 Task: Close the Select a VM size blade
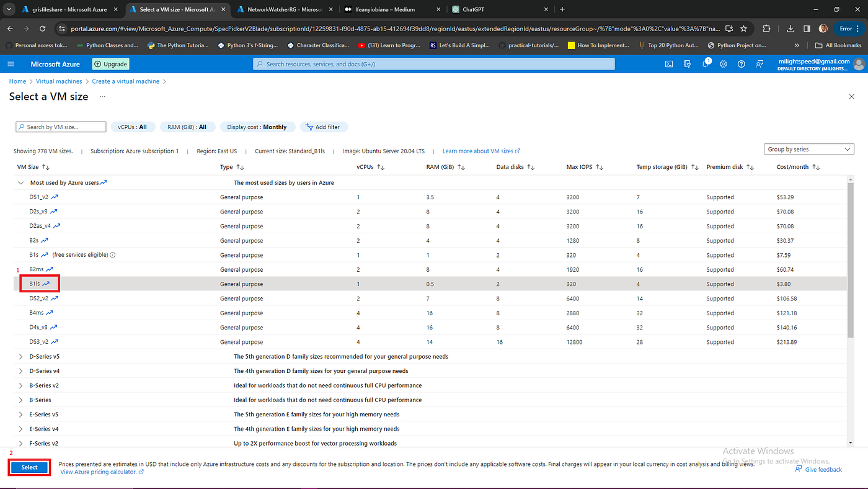click(x=851, y=97)
